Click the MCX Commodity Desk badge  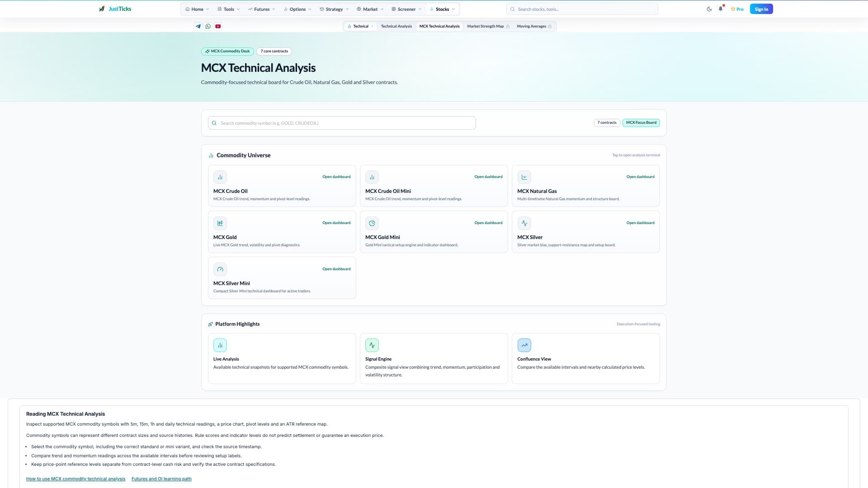(227, 52)
